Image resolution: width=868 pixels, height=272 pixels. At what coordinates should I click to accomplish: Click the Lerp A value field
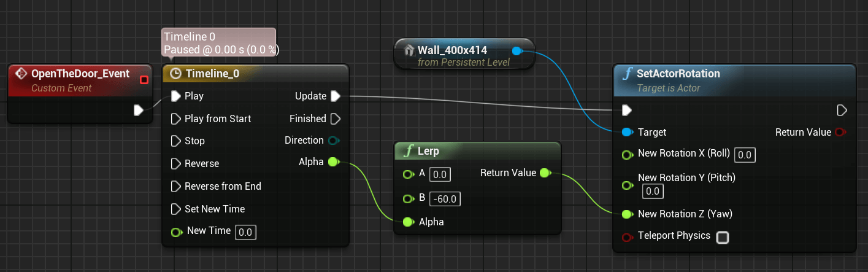tap(440, 174)
